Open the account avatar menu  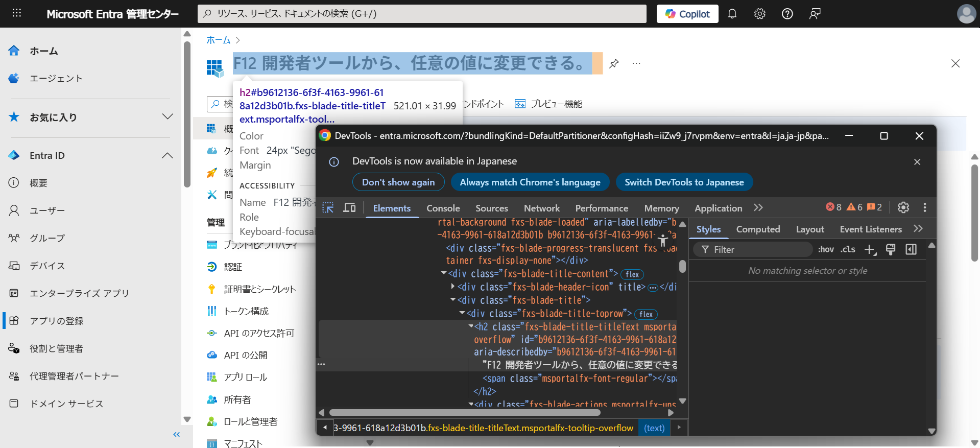pos(966,14)
